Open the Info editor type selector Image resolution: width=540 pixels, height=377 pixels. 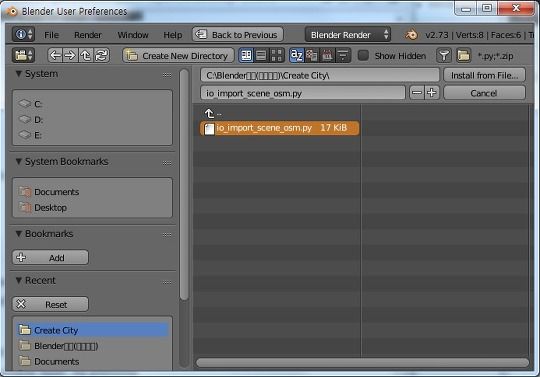pyautogui.click(x=23, y=34)
